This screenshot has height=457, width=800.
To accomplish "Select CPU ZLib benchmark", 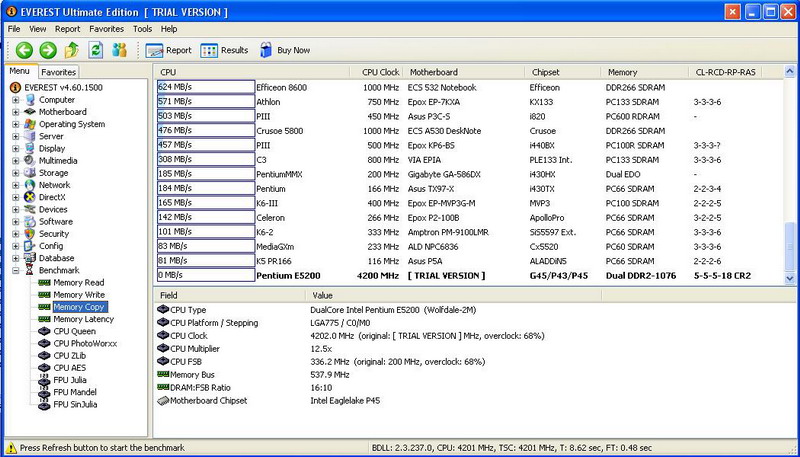I will [x=69, y=356].
